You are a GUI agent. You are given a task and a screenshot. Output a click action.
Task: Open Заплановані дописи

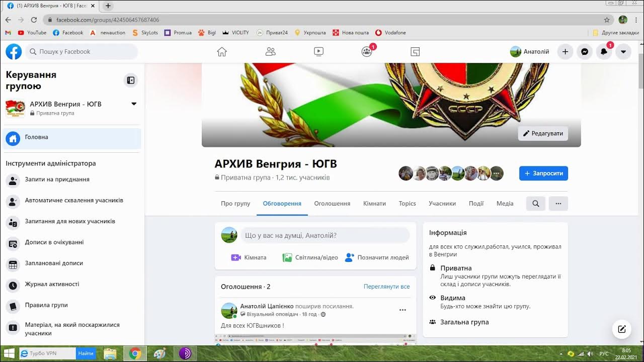pos(72,263)
